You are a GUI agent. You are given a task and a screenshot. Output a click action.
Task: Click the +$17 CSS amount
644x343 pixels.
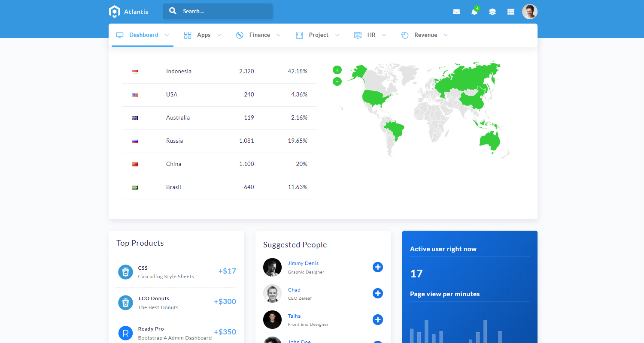[227, 271]
